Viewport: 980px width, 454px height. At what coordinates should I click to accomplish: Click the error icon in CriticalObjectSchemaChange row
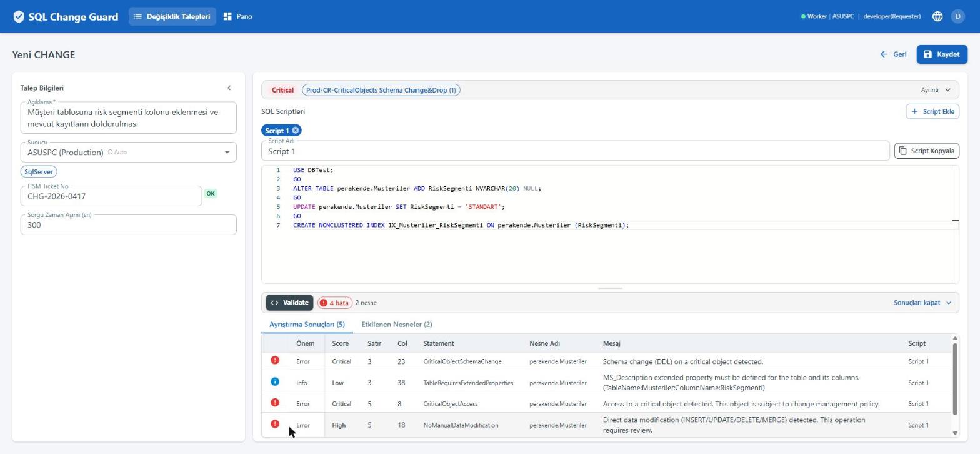tap(275, 361)
